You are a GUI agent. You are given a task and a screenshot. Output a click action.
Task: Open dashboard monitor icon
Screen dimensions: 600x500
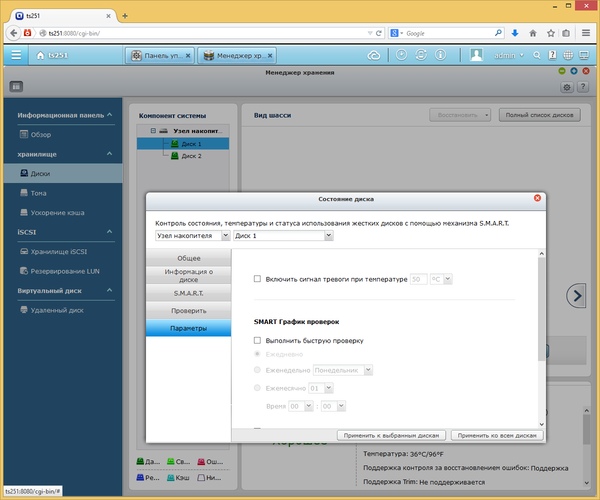[x=584, y=55]
